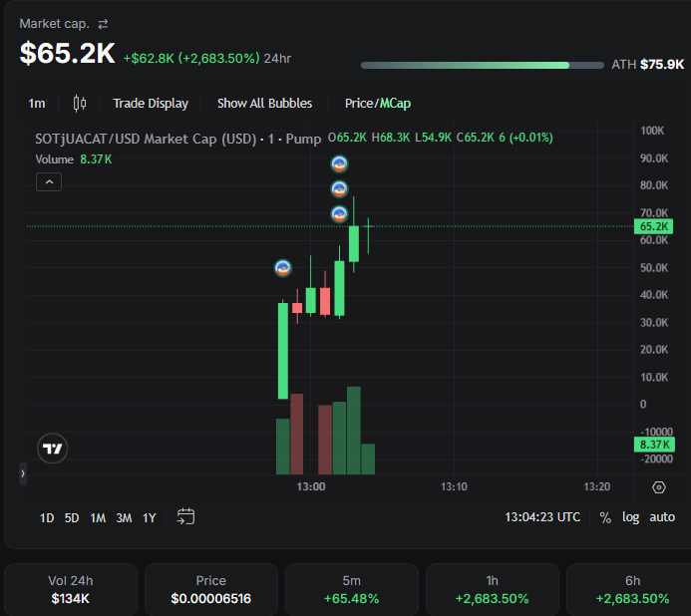Click the trade bubble near the 50K level

(283, 268)
